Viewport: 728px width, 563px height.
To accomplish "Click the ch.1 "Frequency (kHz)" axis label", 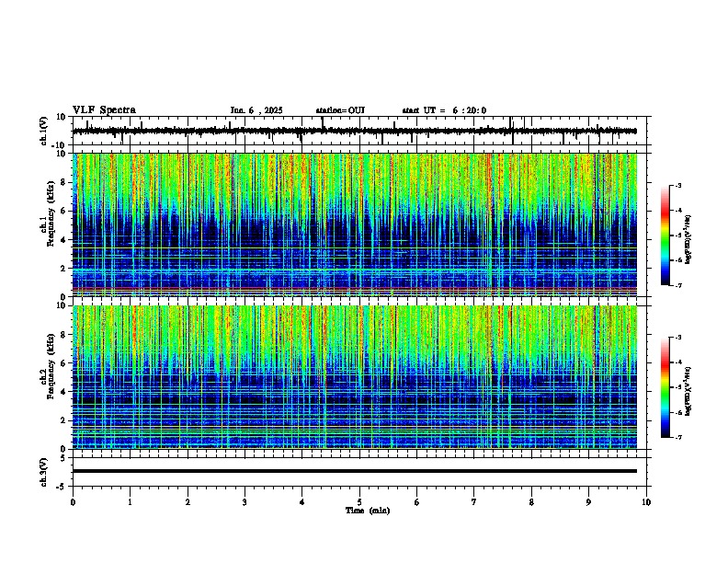I will [51, 214].
